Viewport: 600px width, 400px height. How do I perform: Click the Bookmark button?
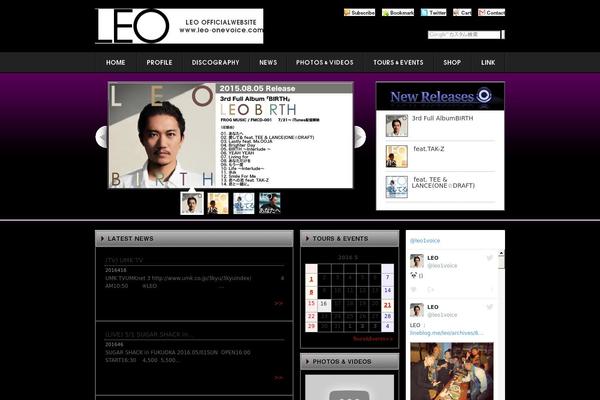click(398, 13)
